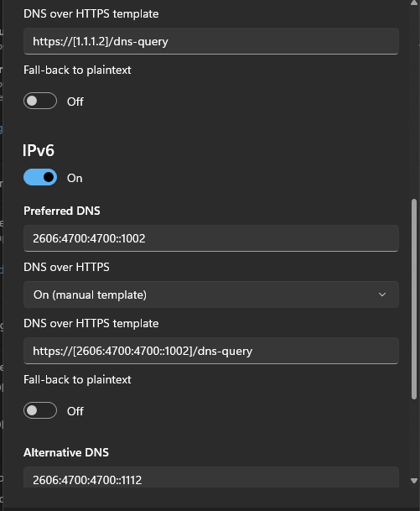
Task: Click the Off label beside upper fall-back toggle
Action: (x=75, y=102)
